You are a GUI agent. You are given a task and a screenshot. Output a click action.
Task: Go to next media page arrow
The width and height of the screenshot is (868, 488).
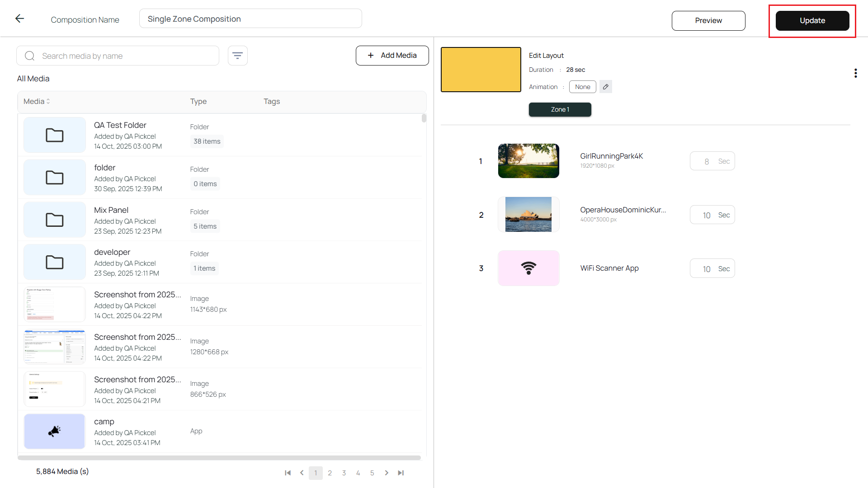387,473
